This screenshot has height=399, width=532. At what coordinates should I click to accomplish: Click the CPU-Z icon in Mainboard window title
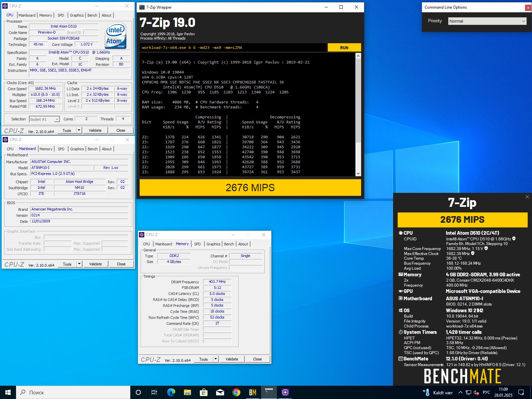(x=5, y=140)
